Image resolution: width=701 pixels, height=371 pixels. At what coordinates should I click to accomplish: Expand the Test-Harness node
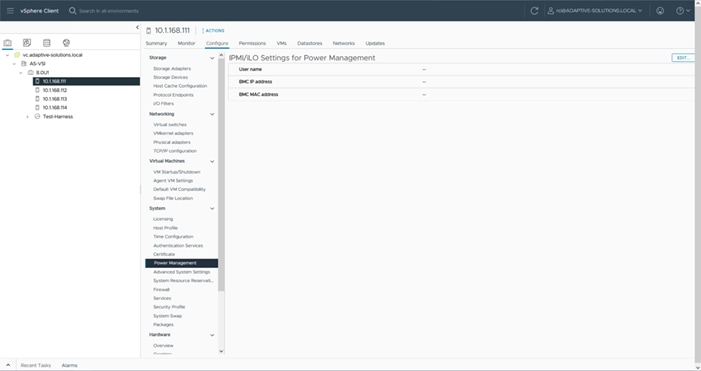point(27,117)
